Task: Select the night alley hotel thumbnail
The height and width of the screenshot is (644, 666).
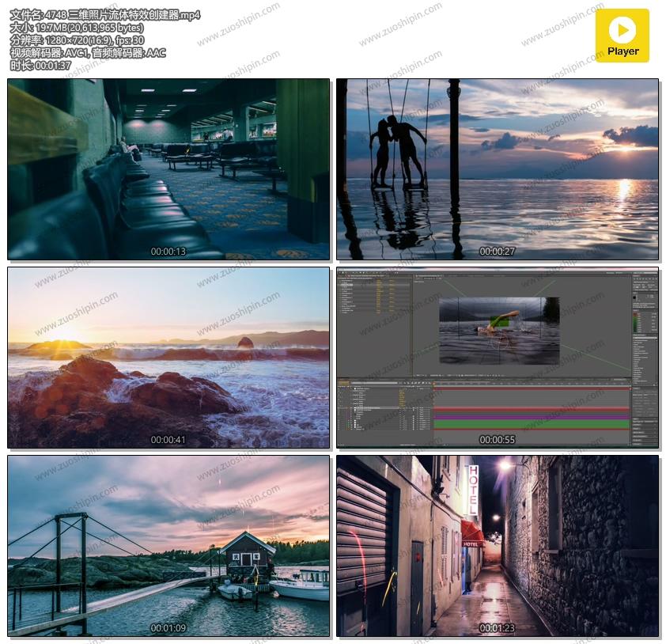Action: click(498, 545)
